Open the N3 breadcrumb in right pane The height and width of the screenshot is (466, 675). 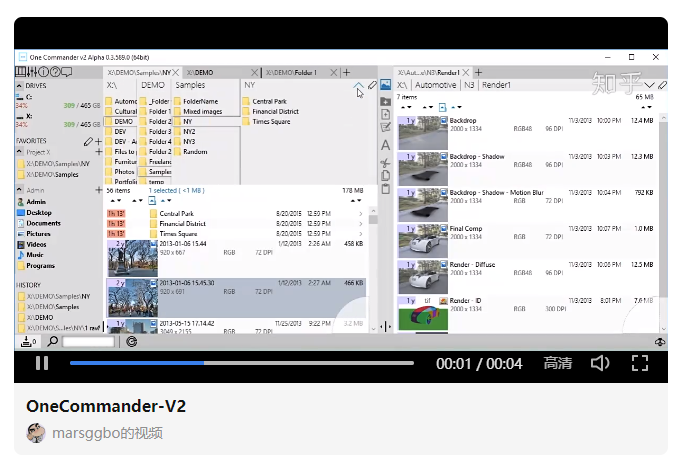pyautogui.click(x=469, y=85)
